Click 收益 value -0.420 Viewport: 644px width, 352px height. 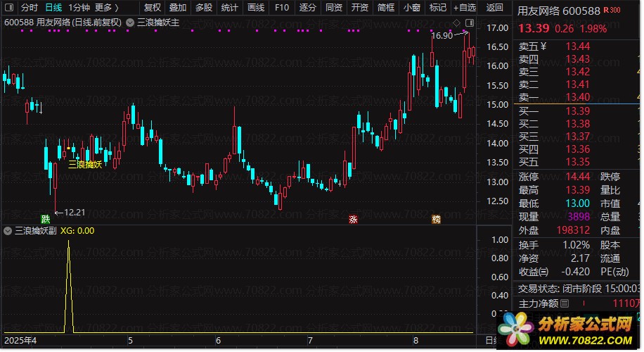coord(575,272)
